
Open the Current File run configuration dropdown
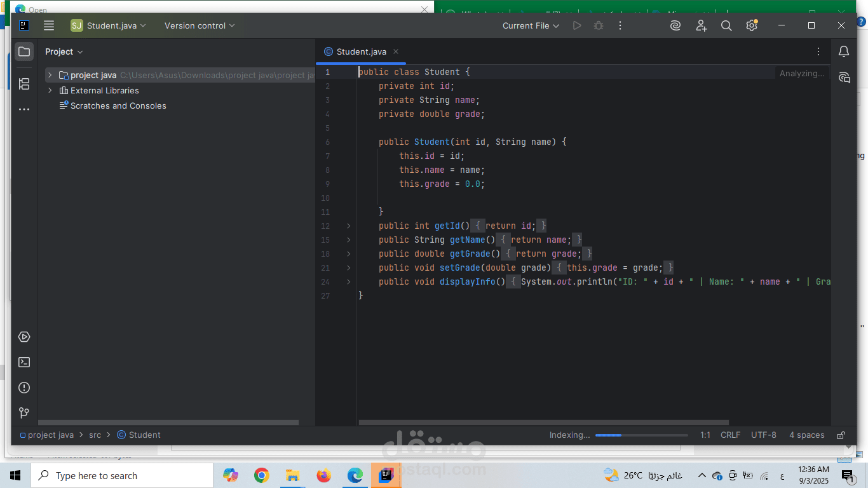531,25
